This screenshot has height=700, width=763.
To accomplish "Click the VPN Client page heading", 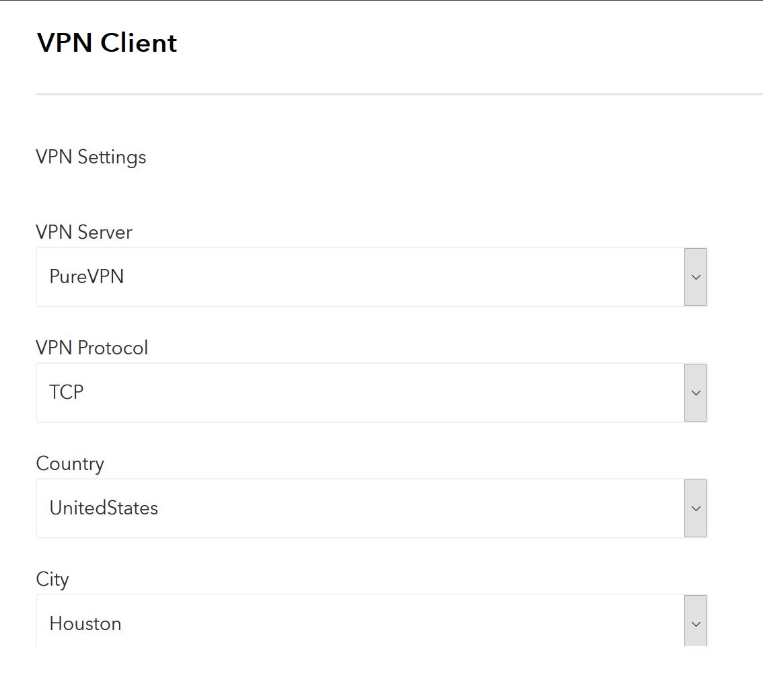I will click(x=106, y=42).
